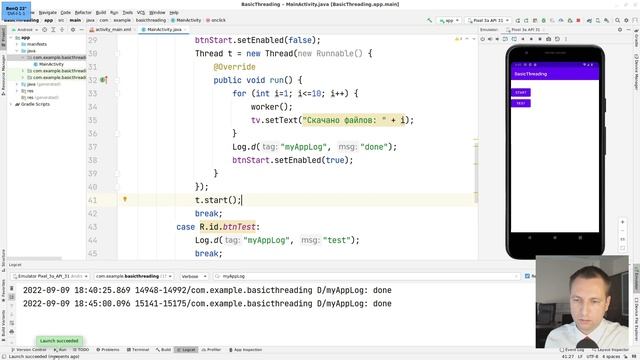Open the Build tool window tab
This screenshot has height=360, width=640.
(x=163, y=350)
